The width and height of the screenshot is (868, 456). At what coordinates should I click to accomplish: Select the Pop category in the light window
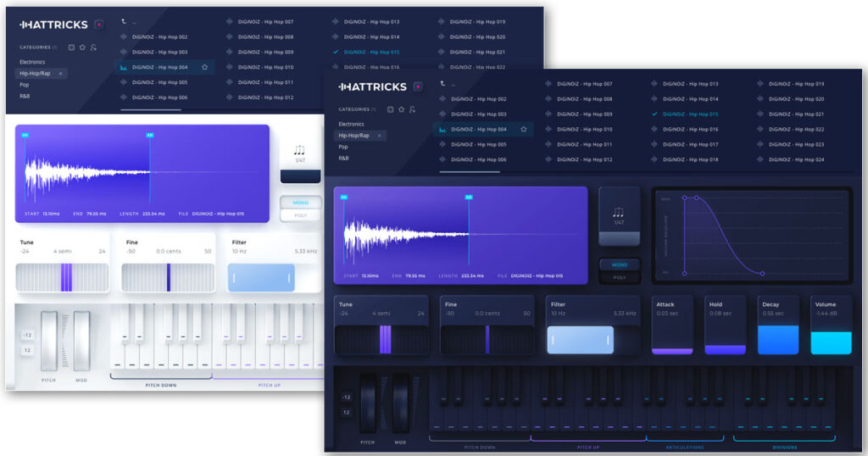pos(25,86)
